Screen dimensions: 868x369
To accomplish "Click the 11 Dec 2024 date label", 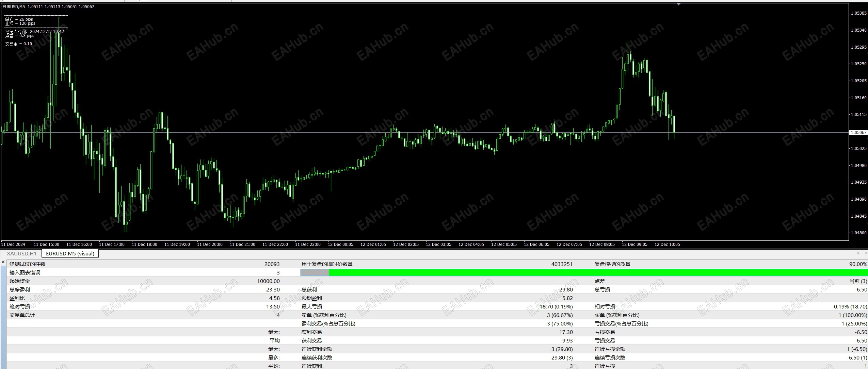I will pyautogui.click(x=13, y=244).
